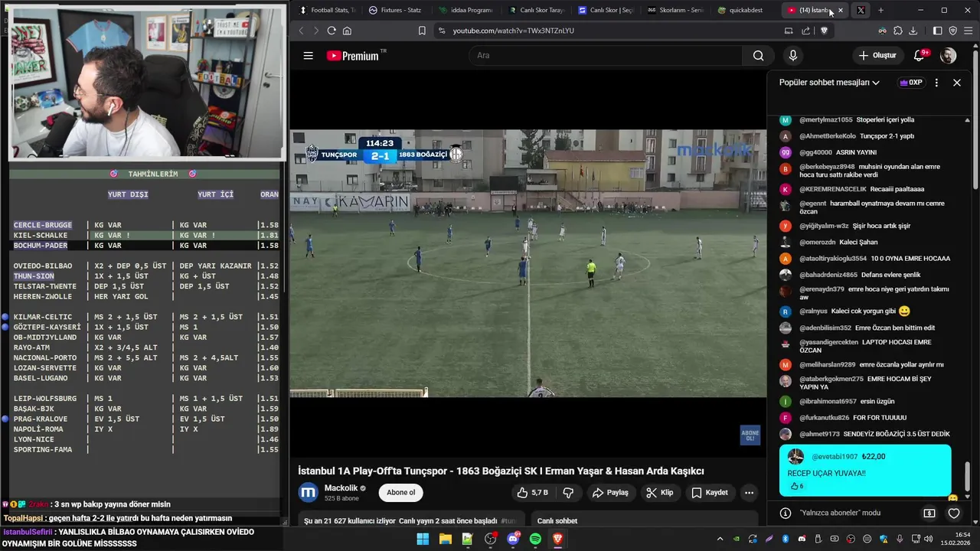Click the Oluştur create button
980x551 pixels.
[x=877, y=55]
